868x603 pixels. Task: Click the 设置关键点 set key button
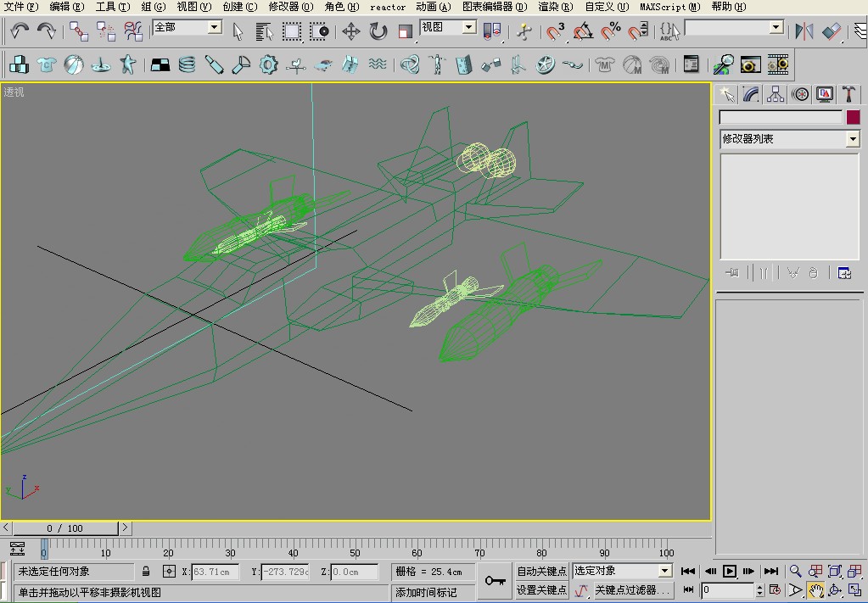(541, 590)
